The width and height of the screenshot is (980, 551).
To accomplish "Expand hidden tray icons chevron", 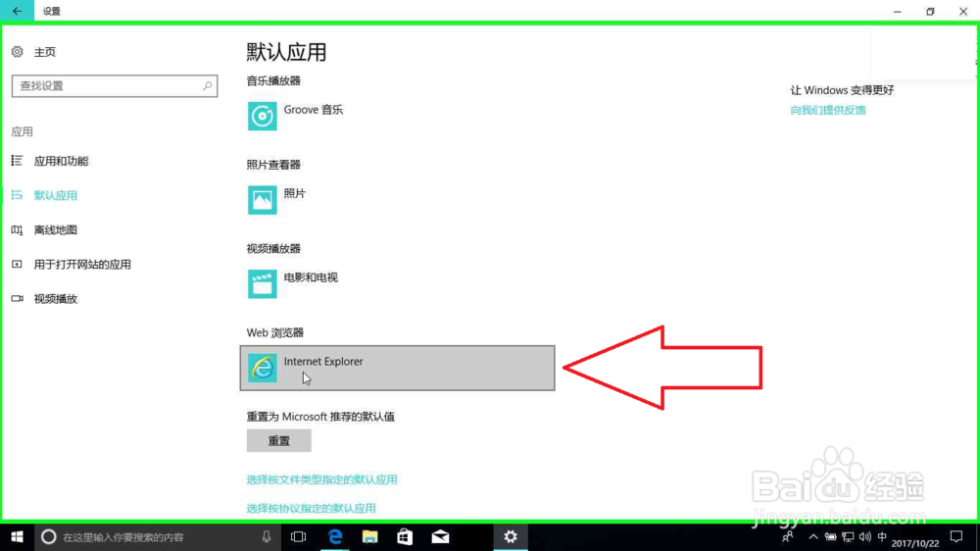I will [813, 536].
